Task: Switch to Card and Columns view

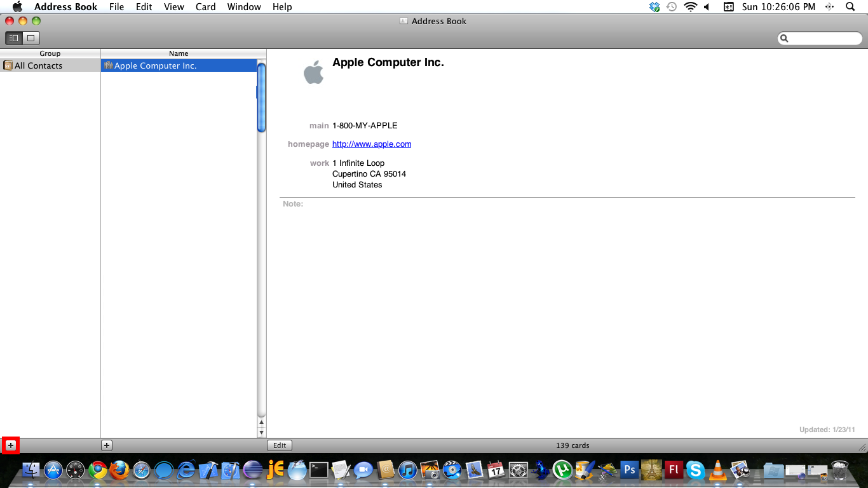Action: (x=14, y=38)
